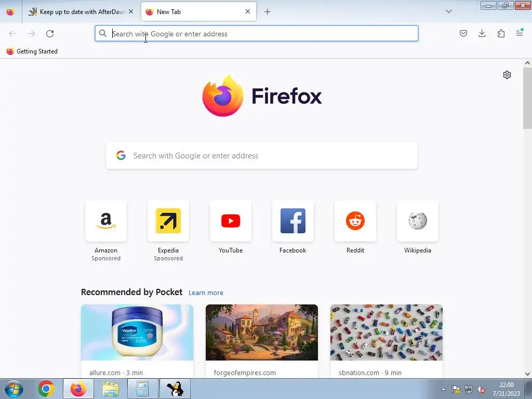Screen dimensions: 532x399
Task: Open the sbnation.com toy cars thumbnail
Action: [387, 332]
